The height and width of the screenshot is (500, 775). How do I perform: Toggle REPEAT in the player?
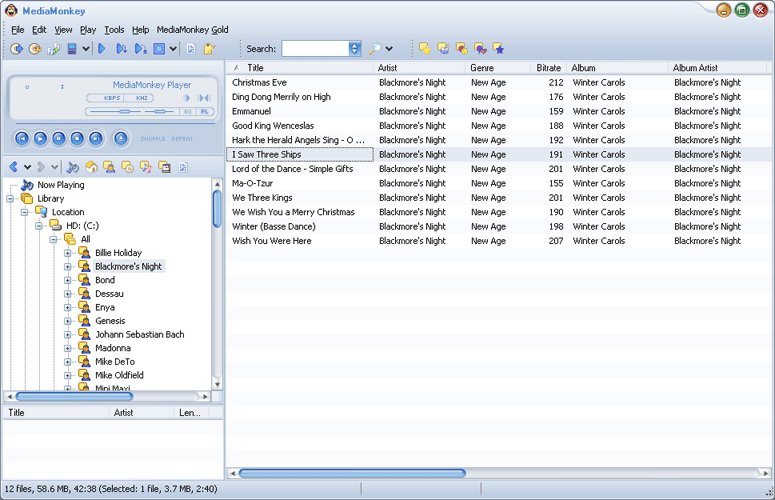click(x=182, y=139)
